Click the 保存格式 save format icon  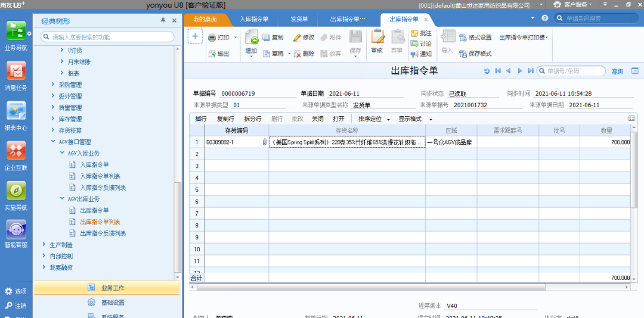click(463, 54)
